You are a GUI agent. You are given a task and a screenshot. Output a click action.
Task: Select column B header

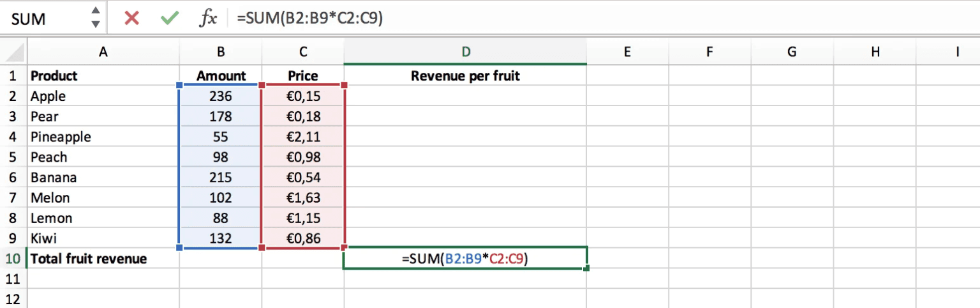point(221,52)
